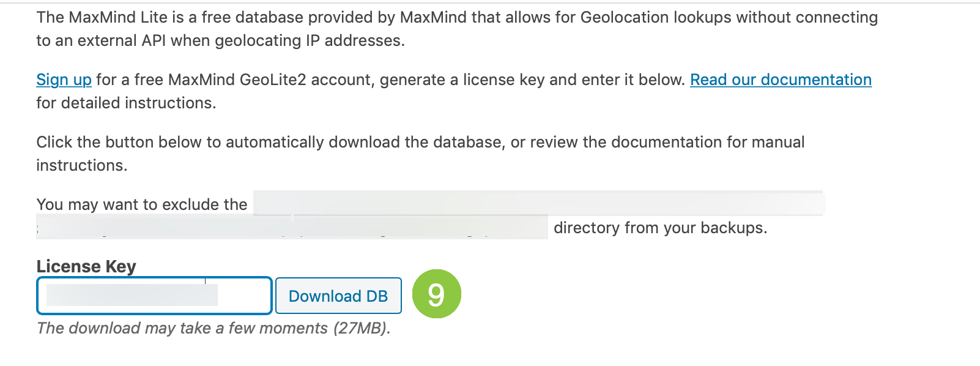Click the Download DB button
980x366 pixels.
click(x=338, y=296)
